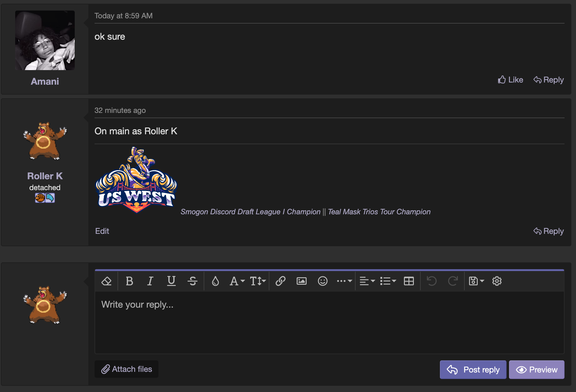This screenshot has height=392, width=576.
Task: Open the more options ellipsis menu
Action: (x=344, y=281)
